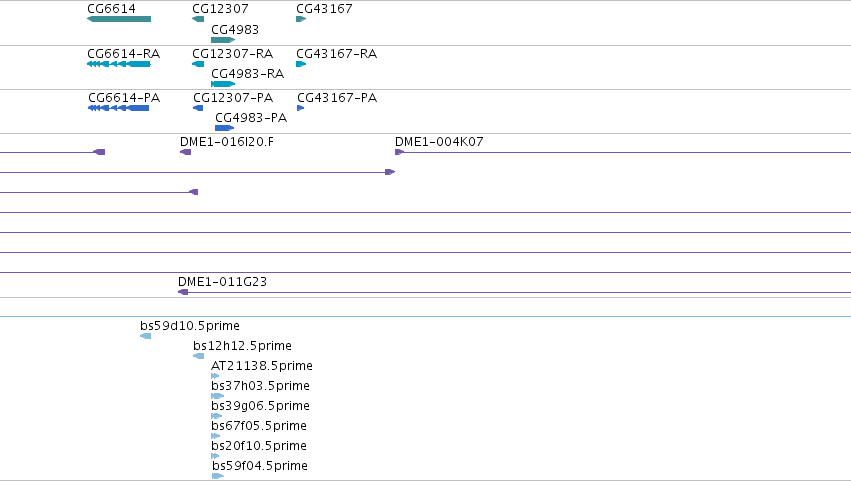This screenshot has width=851, height=481.
Task: Click the CG43167-PA label
Action: tap(337, 98)
